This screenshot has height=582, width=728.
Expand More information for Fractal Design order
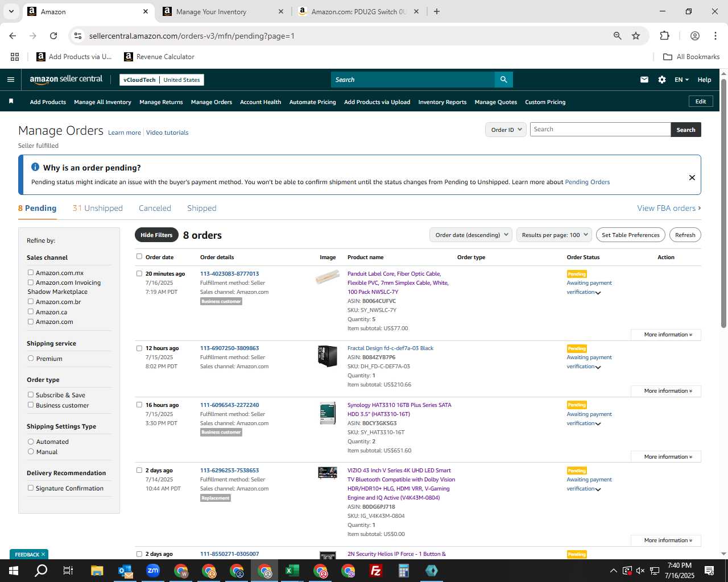(666, 391)
